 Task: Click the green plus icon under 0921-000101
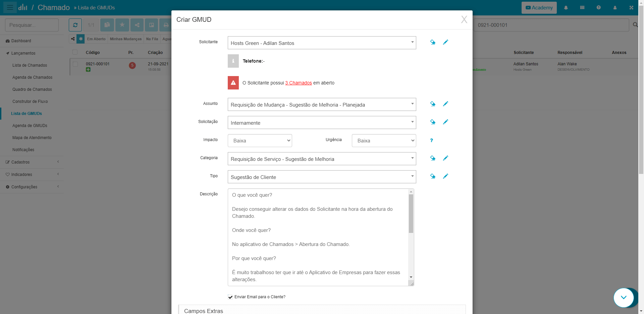88,69
